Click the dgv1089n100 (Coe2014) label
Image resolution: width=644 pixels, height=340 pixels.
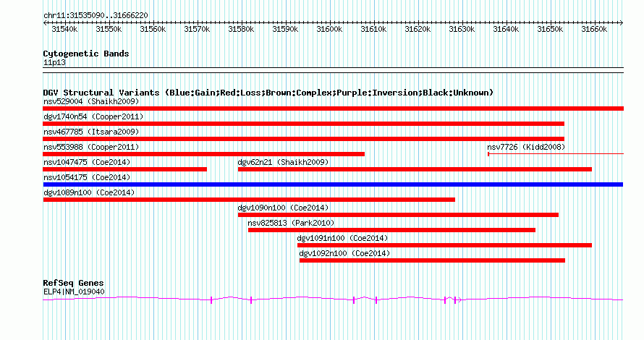tap(89, 192)
